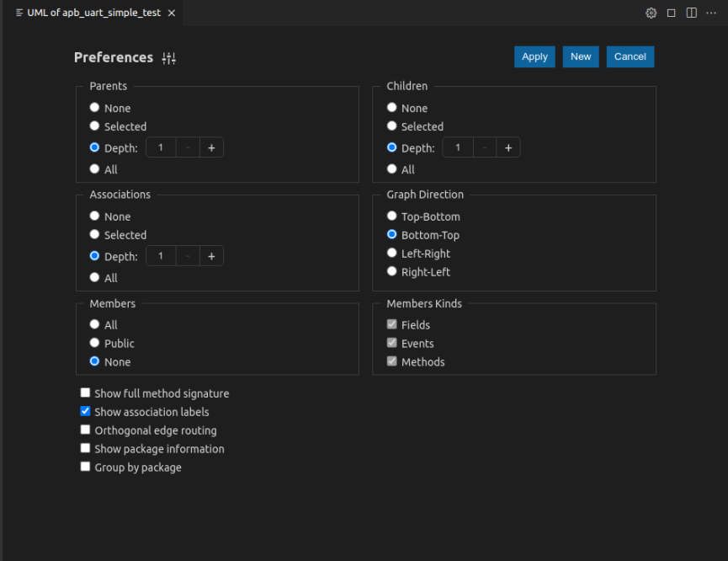This screenshot has height=561, width=728.
Task: Click the Apply button
Action: [x=534, y=56]
